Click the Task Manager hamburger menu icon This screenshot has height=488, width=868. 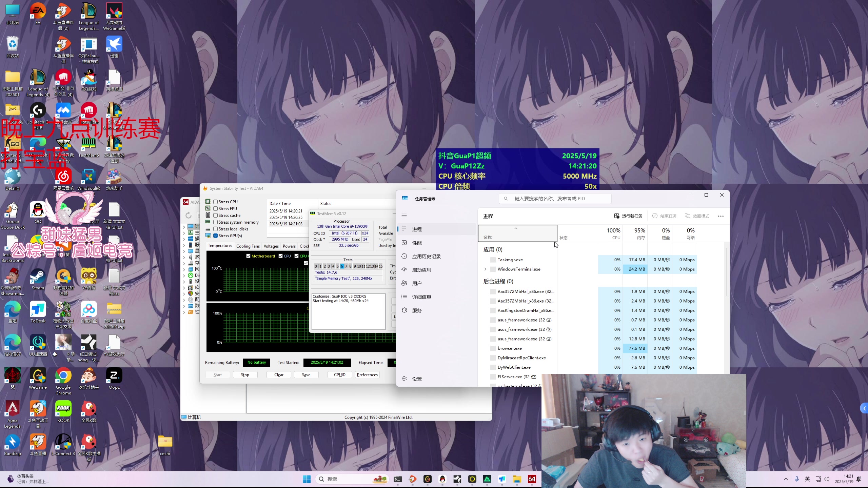404,216
